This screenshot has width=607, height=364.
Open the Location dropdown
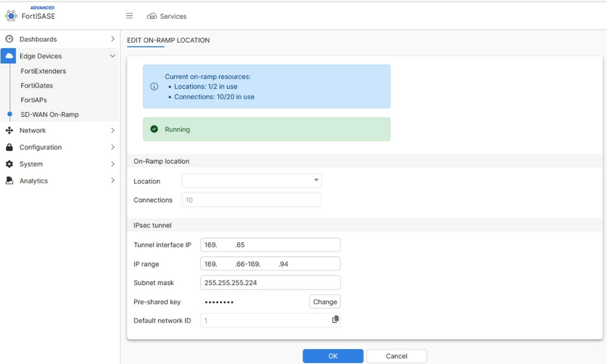click(x=251, y=181)
